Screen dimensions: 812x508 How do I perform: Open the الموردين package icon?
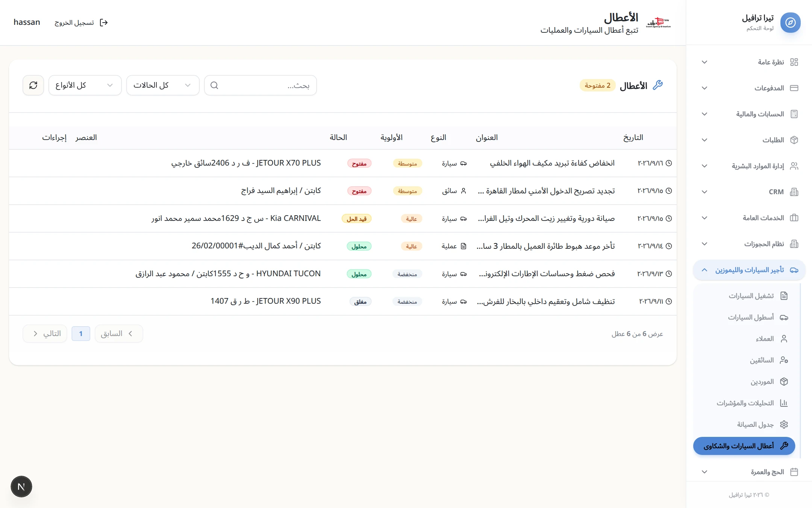coord(784,382)
